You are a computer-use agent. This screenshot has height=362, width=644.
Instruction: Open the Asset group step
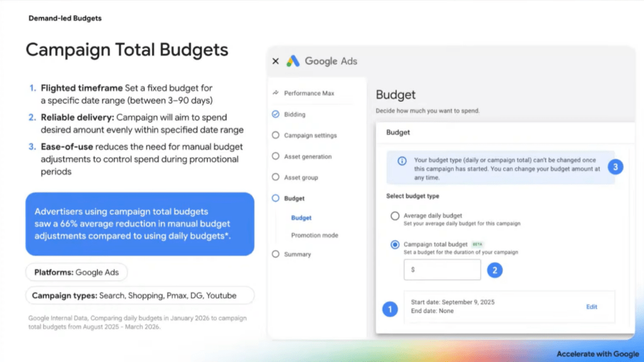[301, 178]
